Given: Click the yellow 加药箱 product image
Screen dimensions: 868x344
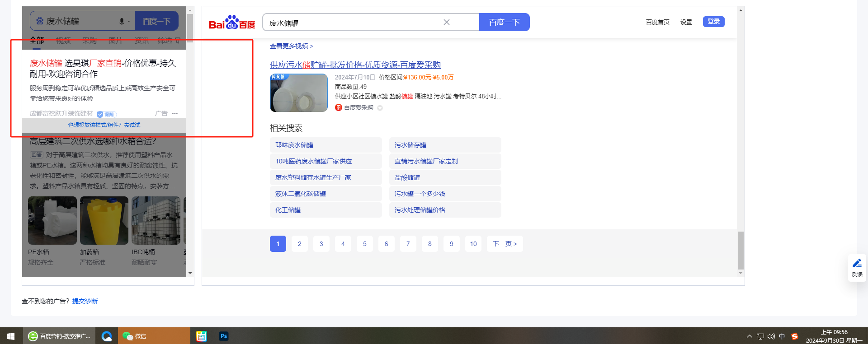Looking at the screenshot, I should tap(104, 220).
